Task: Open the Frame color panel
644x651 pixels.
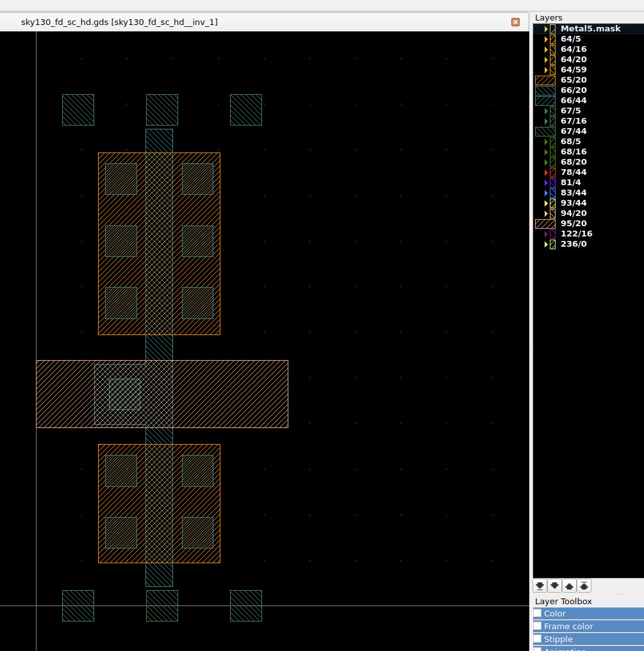Action: pos(568,626)
